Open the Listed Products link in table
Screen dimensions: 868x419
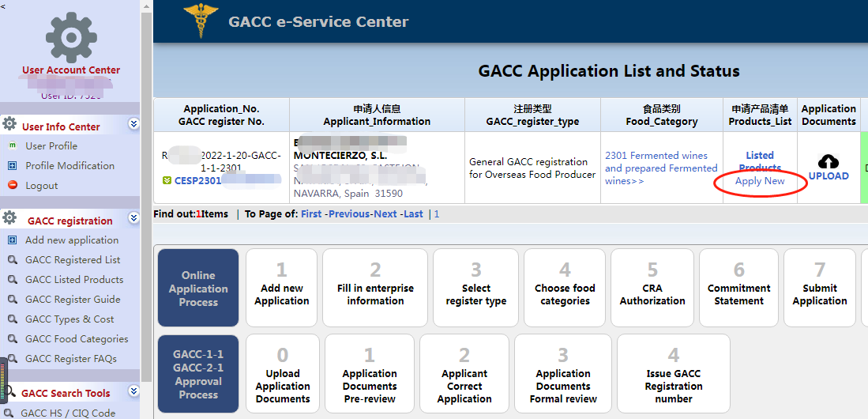[760, 161]
